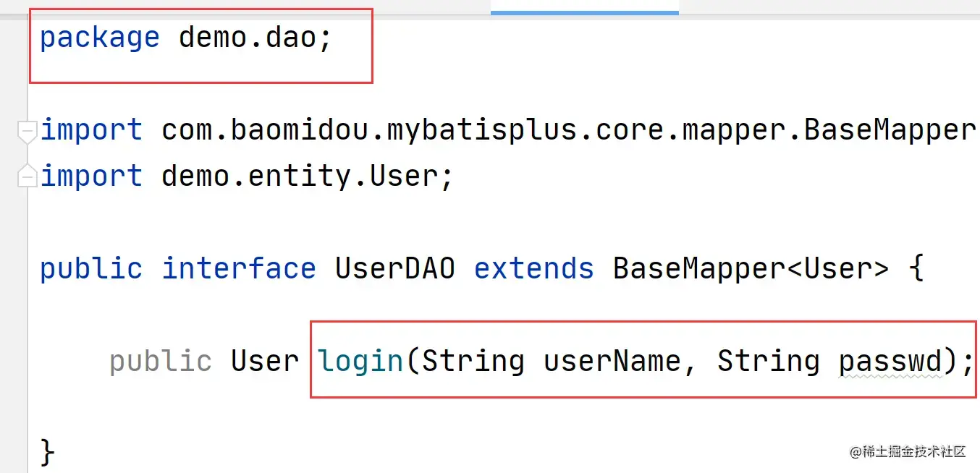Click the 'extends' keyword
This screenshot has height=473, width=980.
tap(534, 269)
